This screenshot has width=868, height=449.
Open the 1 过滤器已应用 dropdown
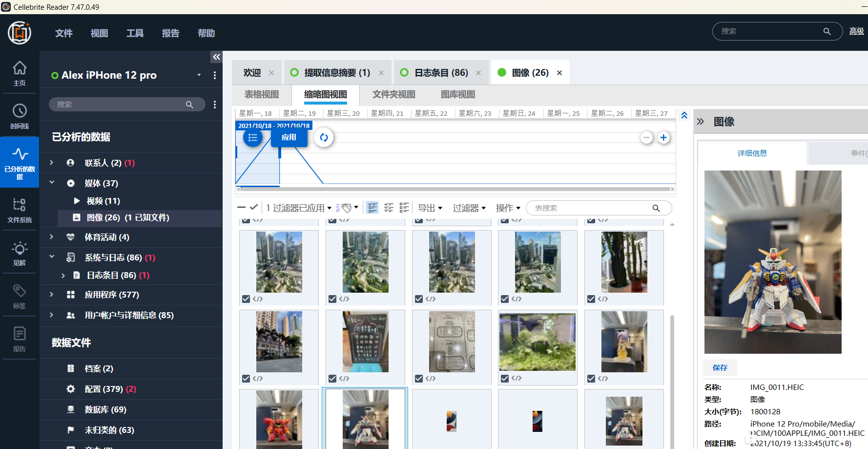299,208
